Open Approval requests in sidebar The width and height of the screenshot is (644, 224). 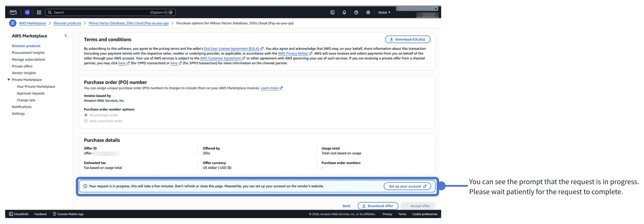(30, 93)
